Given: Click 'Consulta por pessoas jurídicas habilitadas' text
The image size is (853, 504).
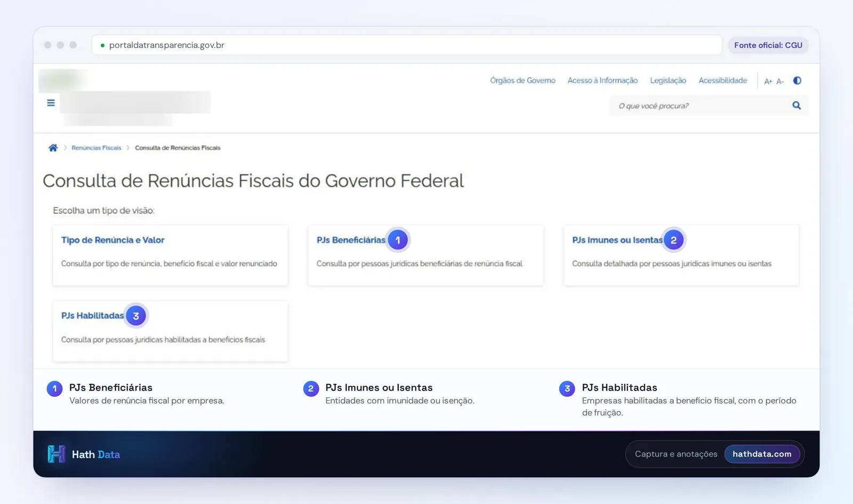Looking at the screenshot, I should (x=163, y=339).
